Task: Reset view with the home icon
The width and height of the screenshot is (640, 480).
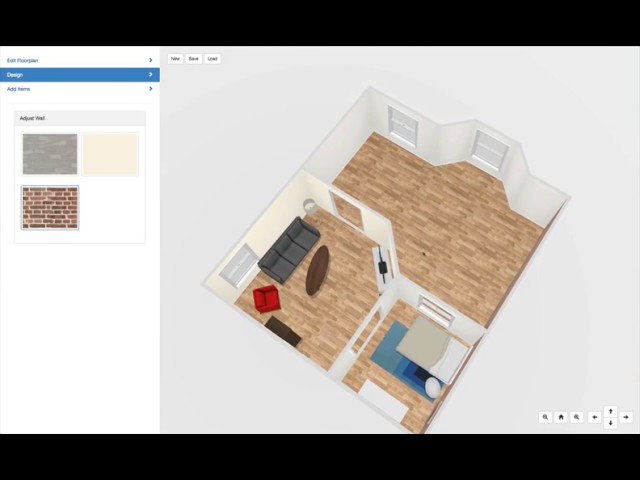Action: click(x=561, y=417)
